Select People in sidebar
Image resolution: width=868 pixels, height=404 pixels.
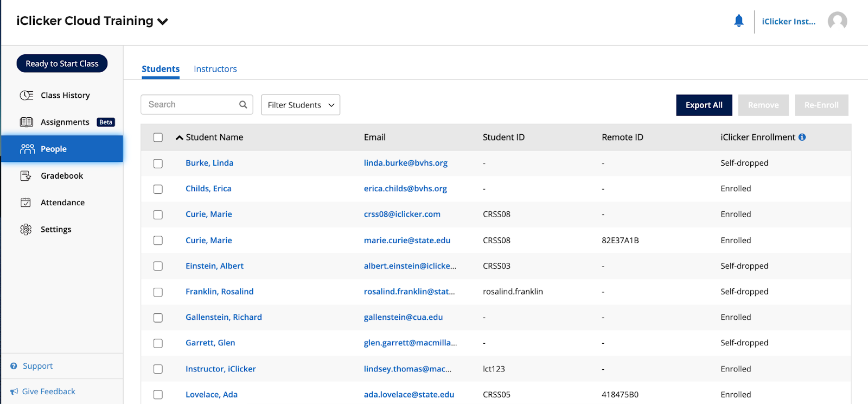click(x=62, y=149)
